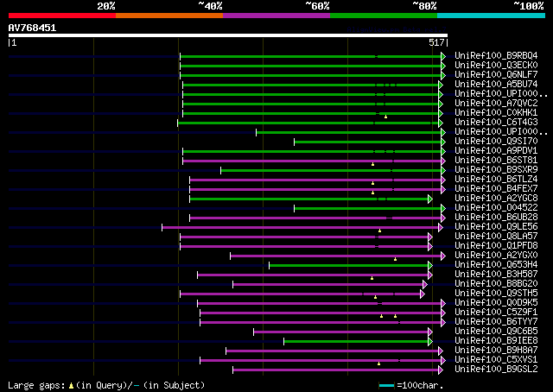Viewport: 553px width, 392px height.
Task: Select the UniRef100_Q9LE56 label
Action: click(x=496, y=227)
